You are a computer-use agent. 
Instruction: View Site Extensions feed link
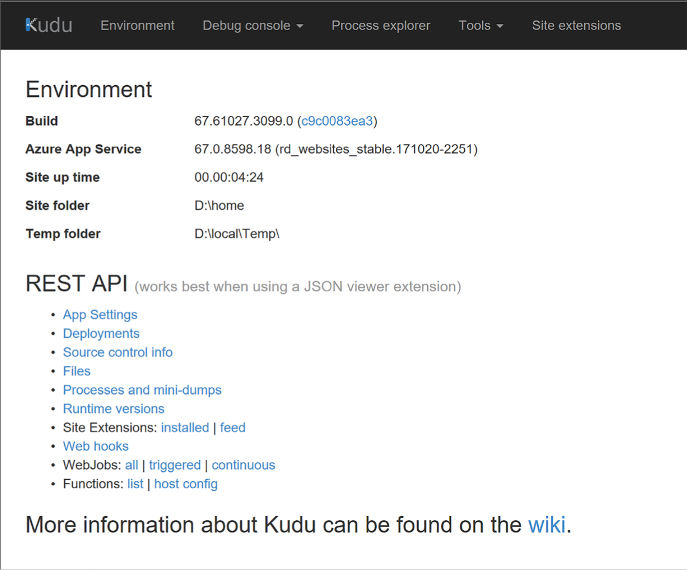point(233,428)
